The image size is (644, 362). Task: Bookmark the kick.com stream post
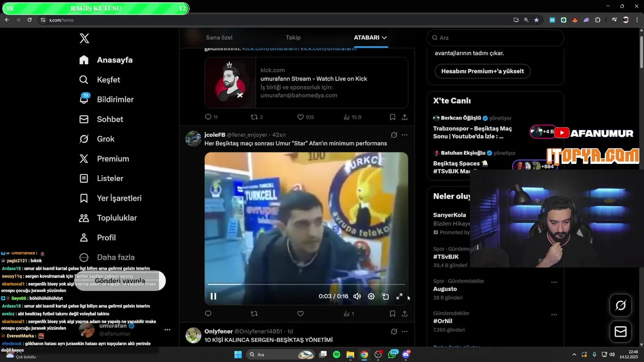click(x=392, y=117)
